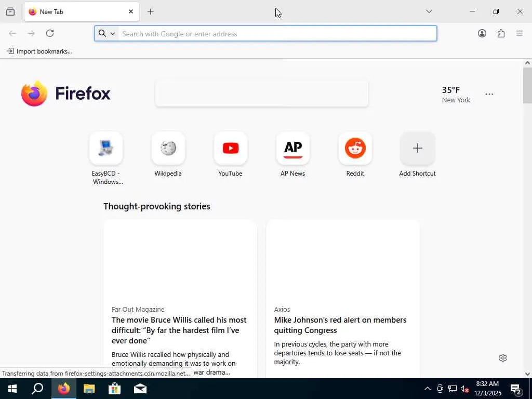This screenshot has height=399, width=532.
Task: Open the Firefox account icon
Action: point(482,33)
